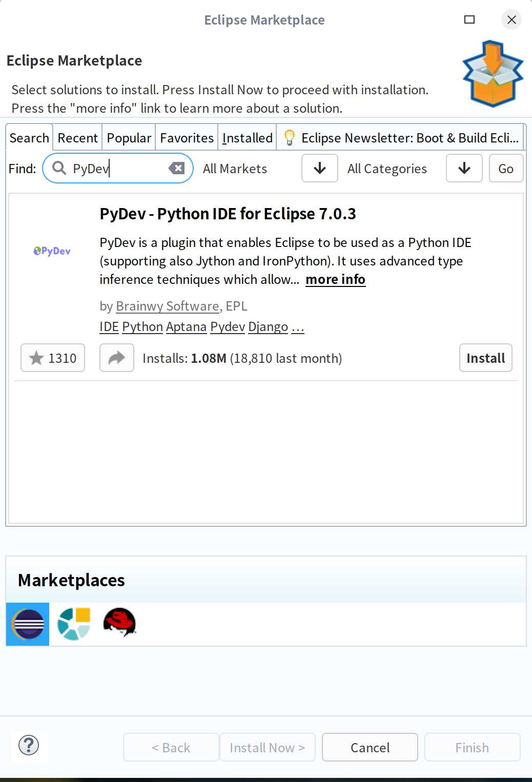Image resolution: width=532 pixels, height=782 pixels.
Task: Close the Eclipse Marketplace dialog
Action: (511, 19)
